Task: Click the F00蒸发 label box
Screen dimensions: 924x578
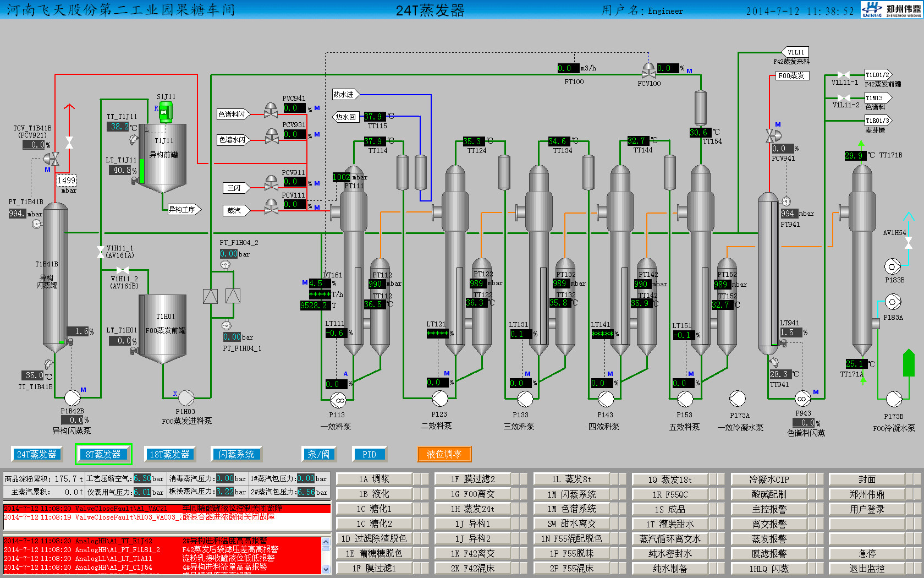Action: point(792,75)
